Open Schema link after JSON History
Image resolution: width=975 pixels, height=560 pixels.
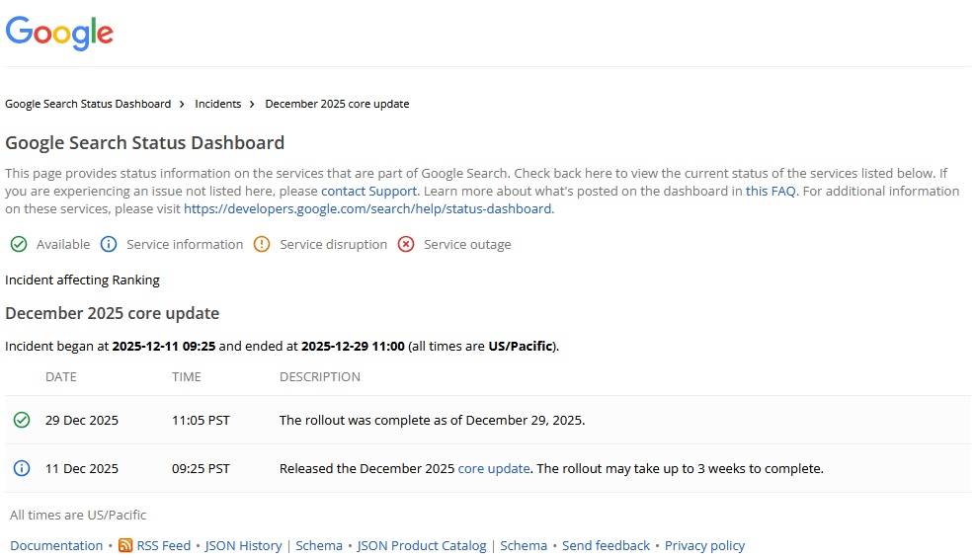point(319,546)
